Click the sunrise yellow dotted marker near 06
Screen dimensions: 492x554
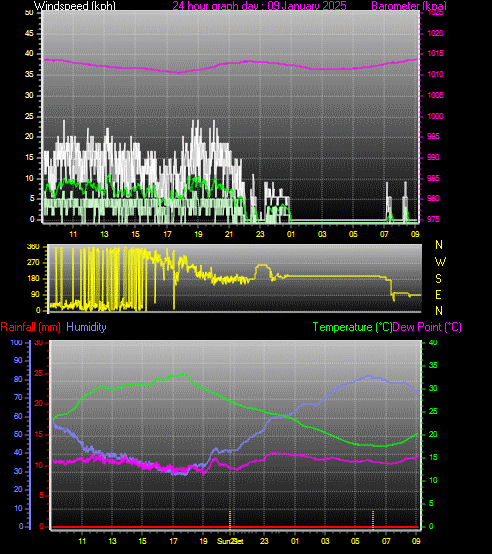pos(373,520)
